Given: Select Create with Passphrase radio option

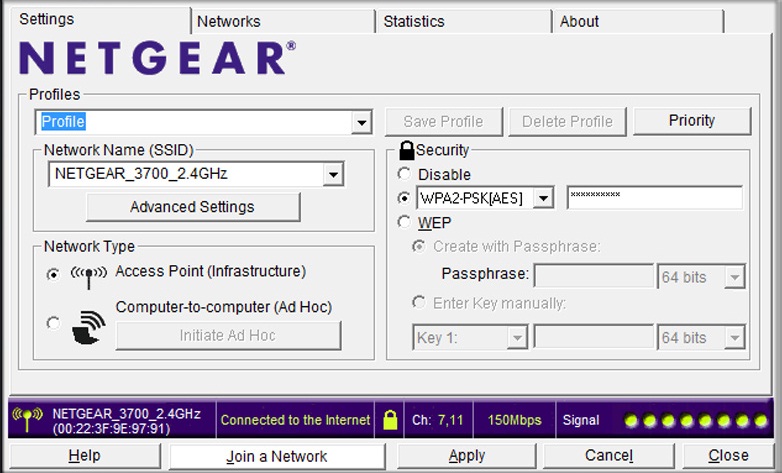Looking at the screenshot, I should [418, 246].
